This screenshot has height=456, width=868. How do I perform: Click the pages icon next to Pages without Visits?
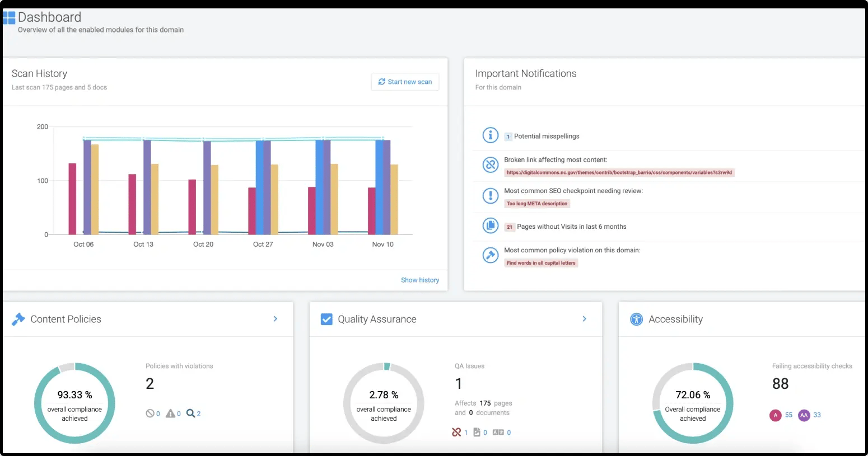click(x=490, y=225)
